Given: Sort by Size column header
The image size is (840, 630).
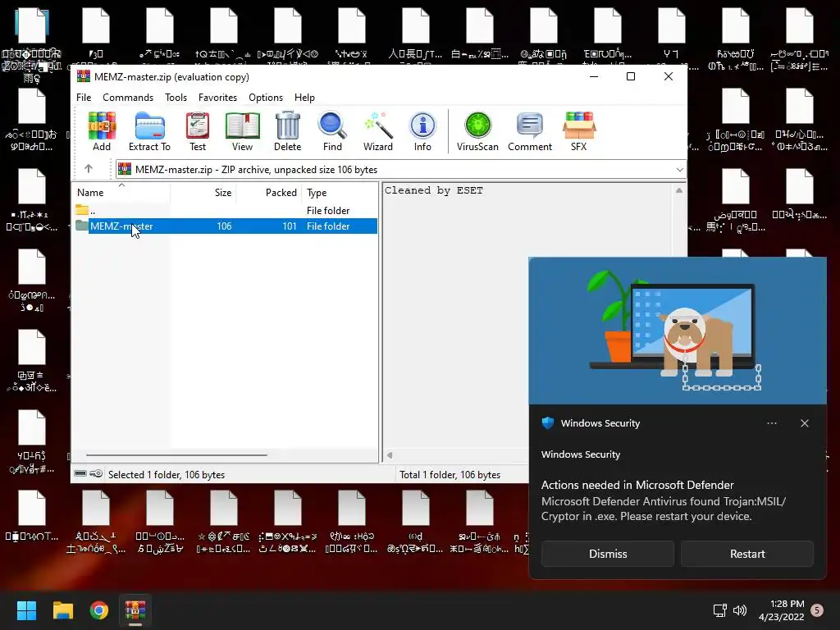Looking at the screenshot, I should (x=203, y=192).
